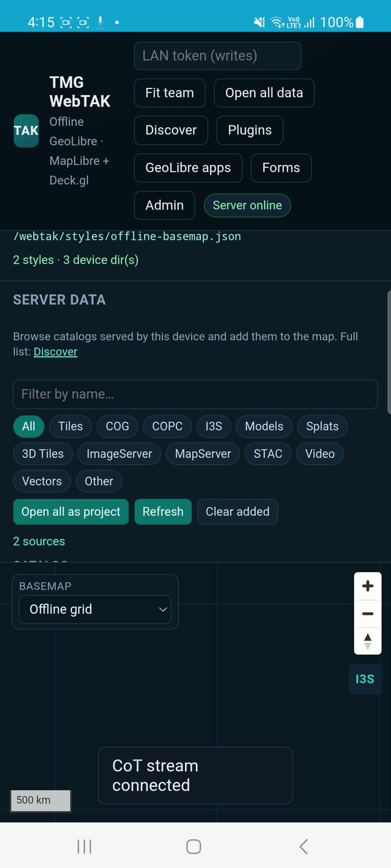Image resolution: width=391 pixels, height=868 pixels.
Task: Click the Fit team button
Action: point(169,93)
